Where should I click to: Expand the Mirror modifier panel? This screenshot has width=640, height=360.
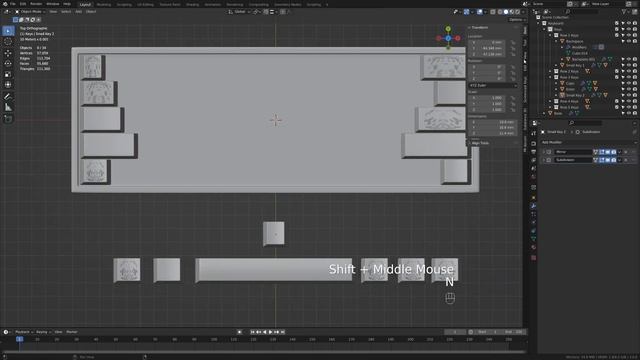pos(543,152)
